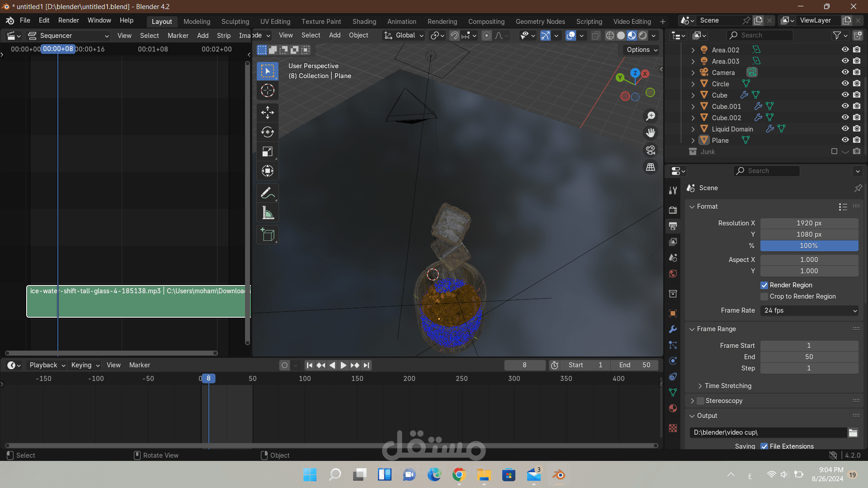Screen dimensions: 868x488
Task: Enable Crop to Render Region
Action: click(x=764, y=296)
